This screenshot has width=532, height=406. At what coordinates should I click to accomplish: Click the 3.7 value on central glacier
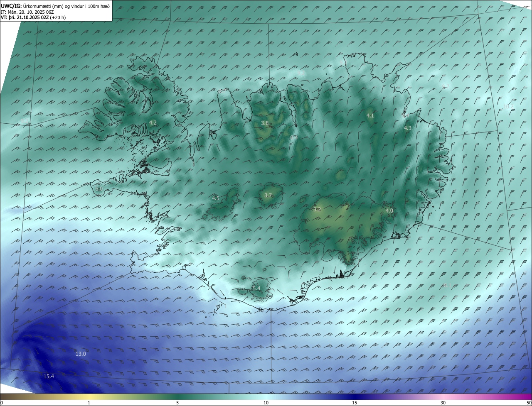(268, 196)
